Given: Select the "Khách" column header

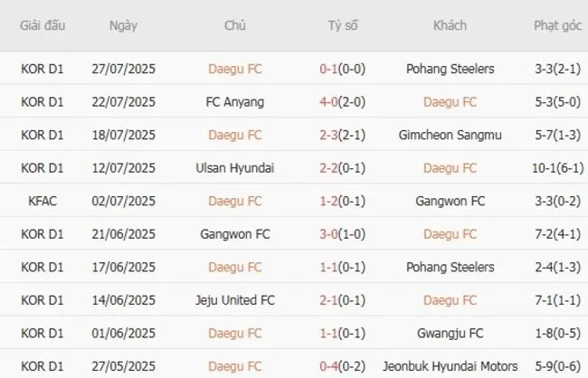Looking at the screenshot, I should pyautogui.click(x=450, y=25).
